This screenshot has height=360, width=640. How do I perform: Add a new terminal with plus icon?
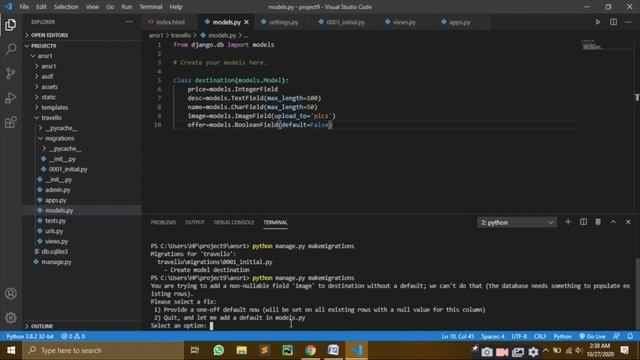click(568, 222)
